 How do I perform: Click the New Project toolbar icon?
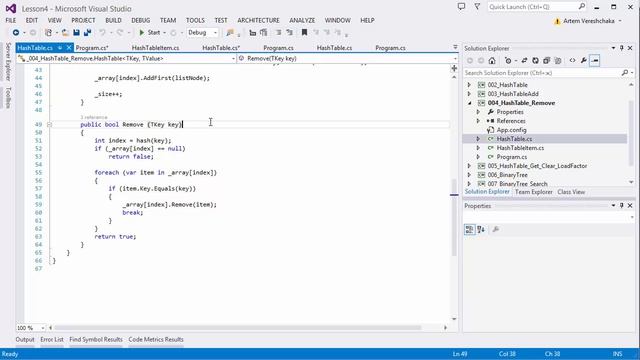pyautogui.click(x=49, y=33)
